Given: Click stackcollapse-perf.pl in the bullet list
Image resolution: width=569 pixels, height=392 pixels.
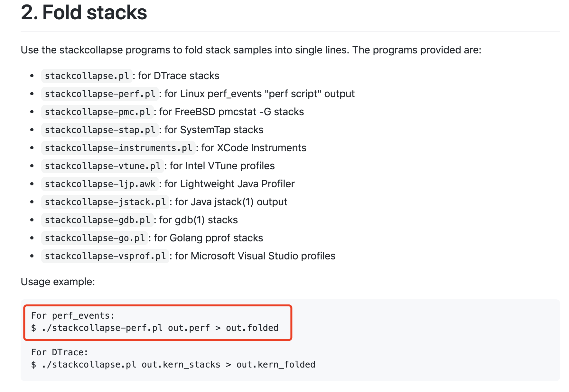Looking at the screenshot, I should (x=100, y=94).
